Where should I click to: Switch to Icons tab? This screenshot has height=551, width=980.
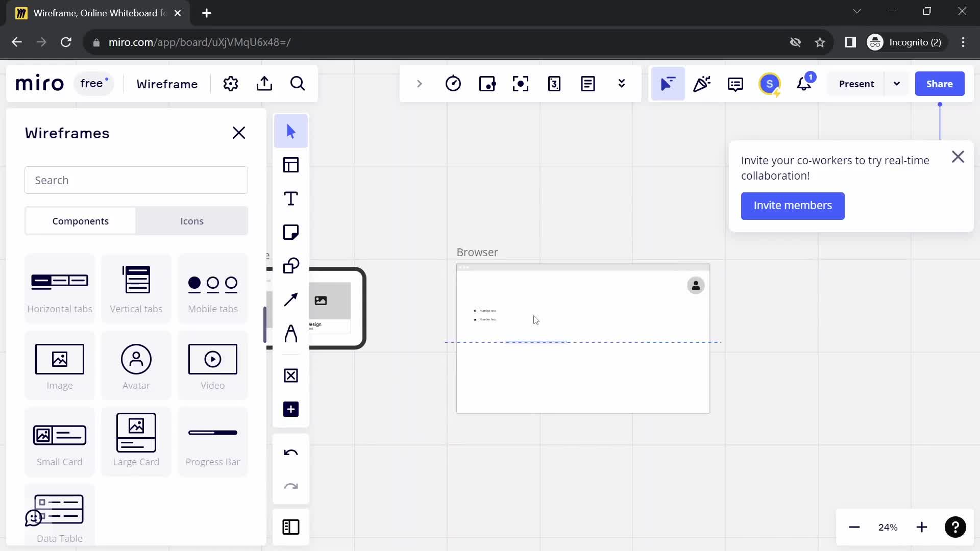pyautogui.click(x=192, y=221)
